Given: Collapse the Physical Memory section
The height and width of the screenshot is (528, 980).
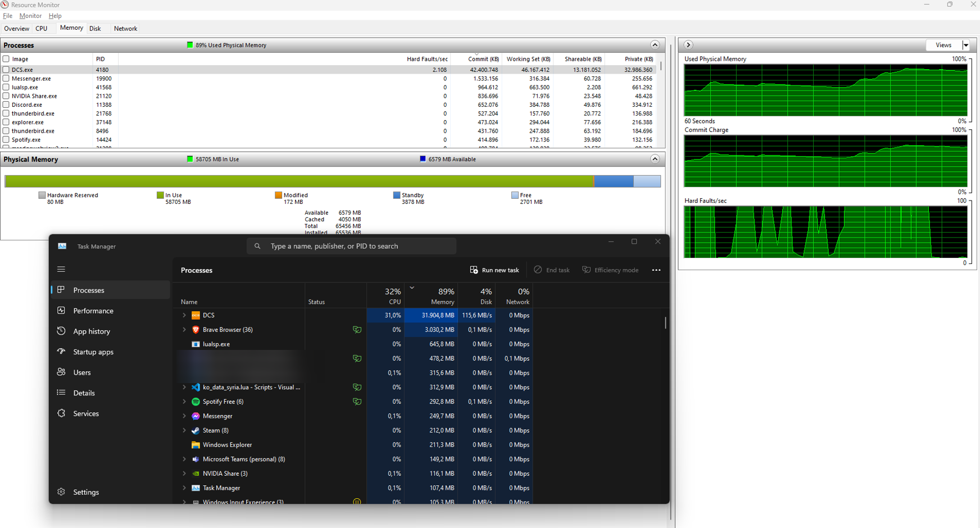Looking at the screenshot, I should (655, 159).
